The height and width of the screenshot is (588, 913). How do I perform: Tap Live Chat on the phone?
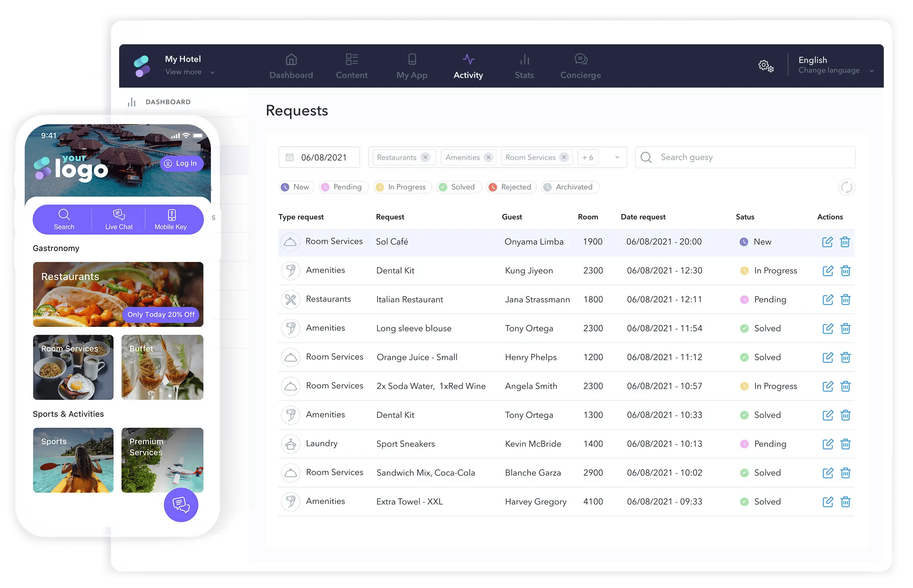(x=119, y=220)
